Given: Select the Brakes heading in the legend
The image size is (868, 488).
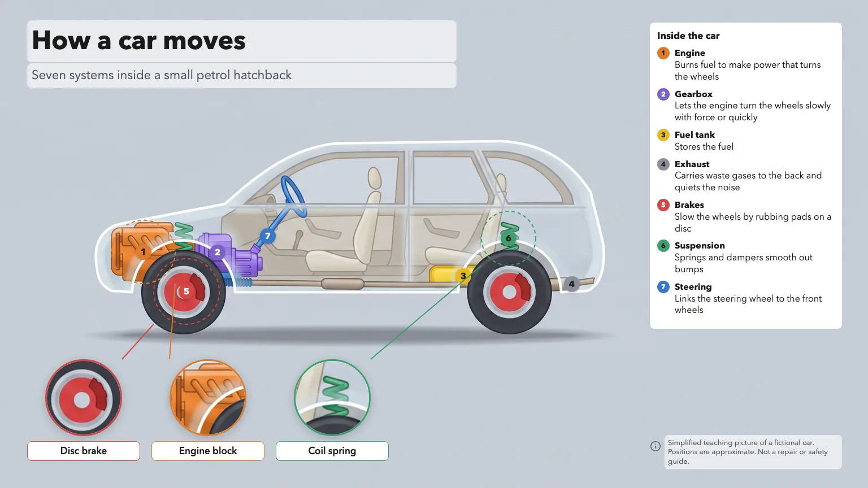Looking at the screenshot, I should pyautogui.click(x=689, y=205).
